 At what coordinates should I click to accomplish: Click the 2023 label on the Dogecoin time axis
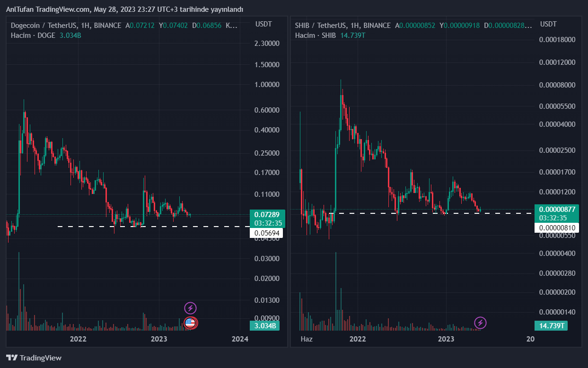point(159,339)
